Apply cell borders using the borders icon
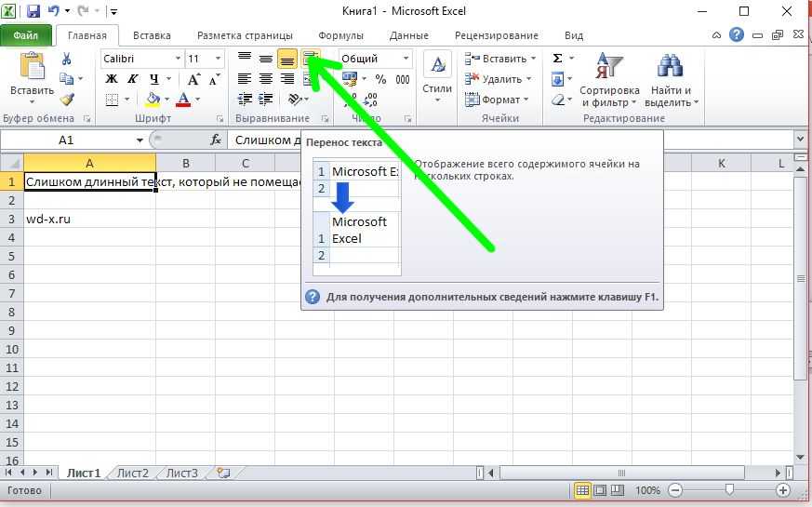The image size is (812, 507). pyautogui.click(x=112, y=99)
